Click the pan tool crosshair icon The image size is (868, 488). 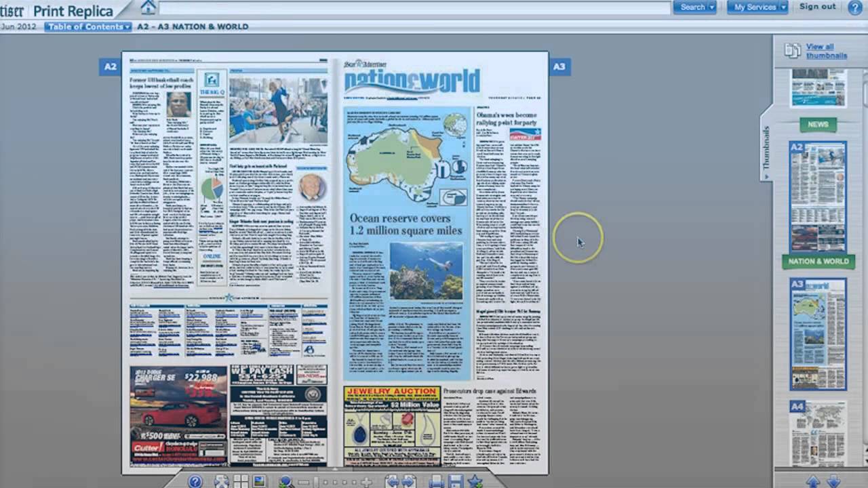(367, 481)
